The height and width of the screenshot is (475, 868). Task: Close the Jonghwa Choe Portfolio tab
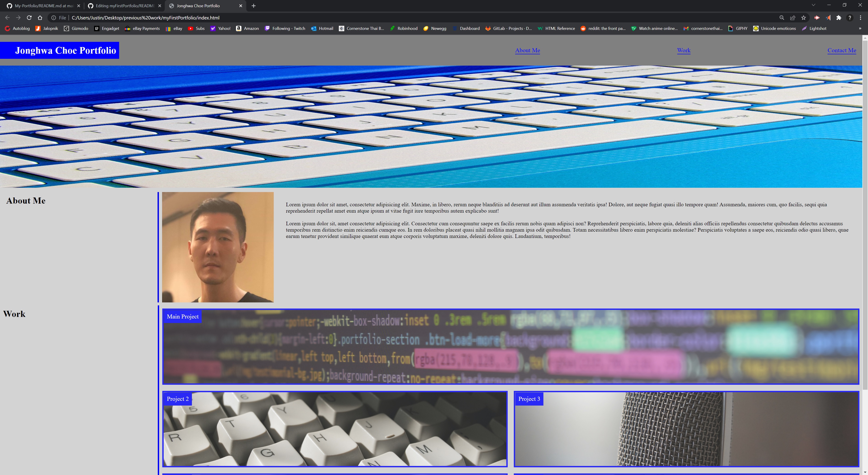click(x=241, y=6)
